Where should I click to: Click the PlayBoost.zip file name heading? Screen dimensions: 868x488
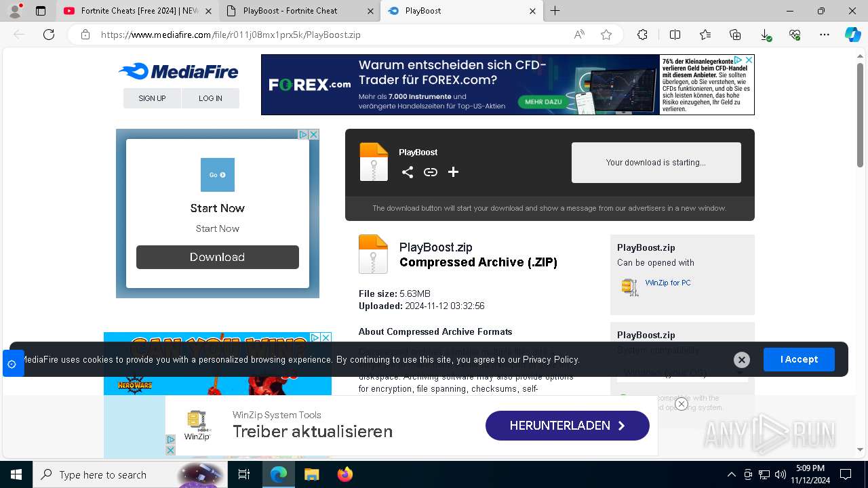click(435, 247)
